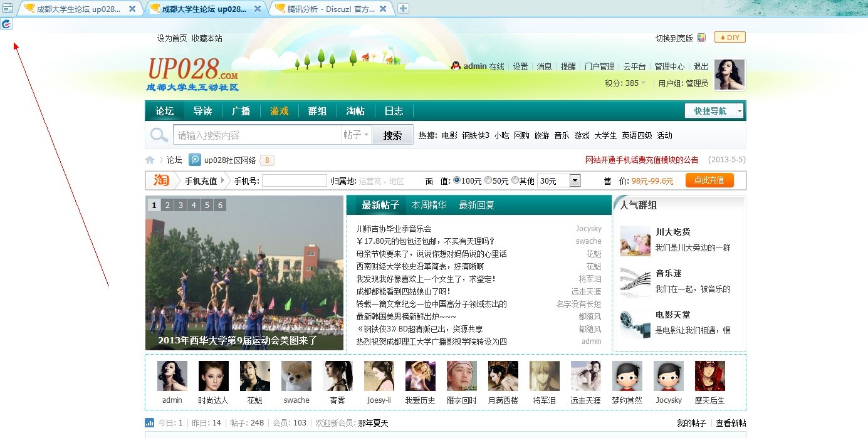This screenshot has height=438, width=868.
Task: Open the post 川师吉协毕业季音乐会
Action: (394, 229)
